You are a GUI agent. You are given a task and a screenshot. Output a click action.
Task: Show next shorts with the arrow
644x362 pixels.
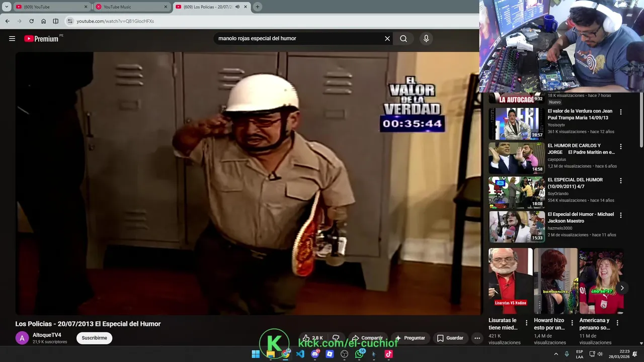coord(622,288)
